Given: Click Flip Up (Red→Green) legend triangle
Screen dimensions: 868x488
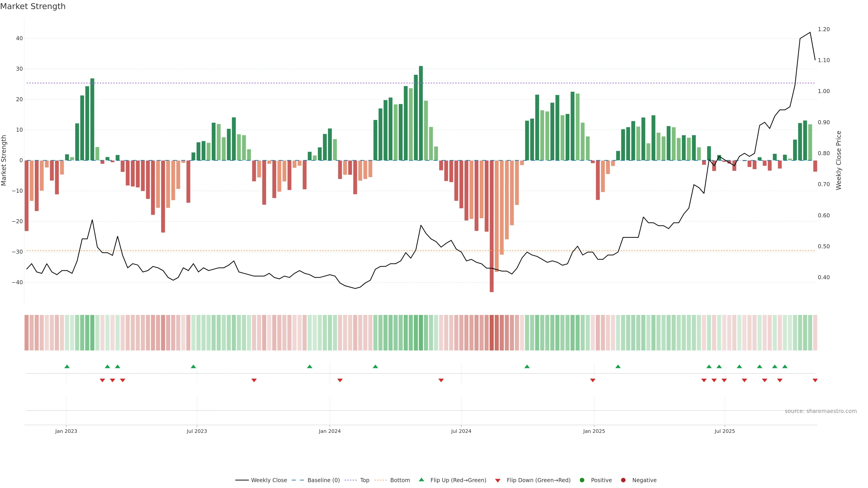Looking at the screenshot, I should point(421,480).
